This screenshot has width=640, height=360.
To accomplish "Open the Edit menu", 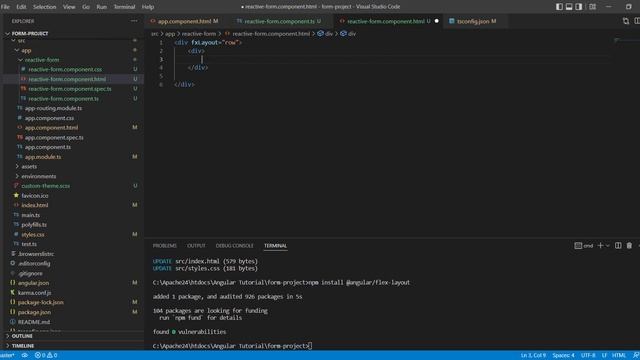I will pos(21,7).
